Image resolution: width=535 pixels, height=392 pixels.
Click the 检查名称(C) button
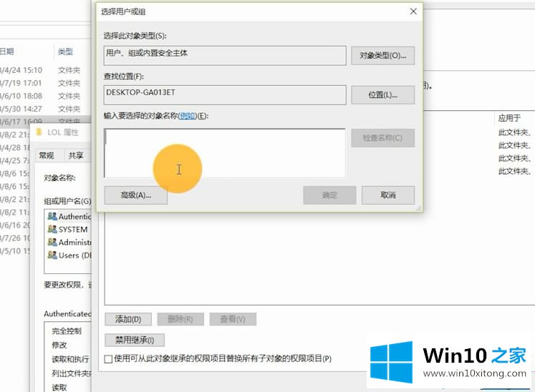tap(383, 138)
